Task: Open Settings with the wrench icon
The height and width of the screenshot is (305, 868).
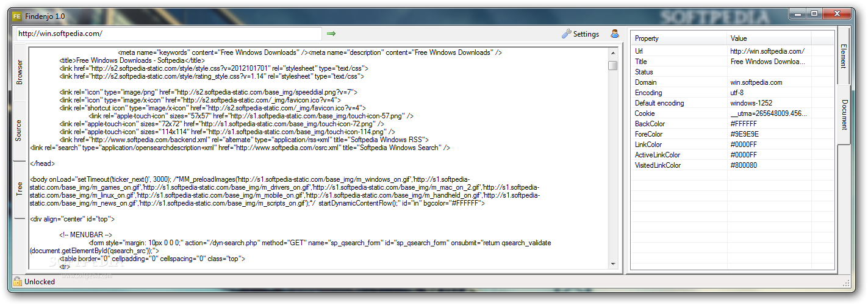Action: 566,34
